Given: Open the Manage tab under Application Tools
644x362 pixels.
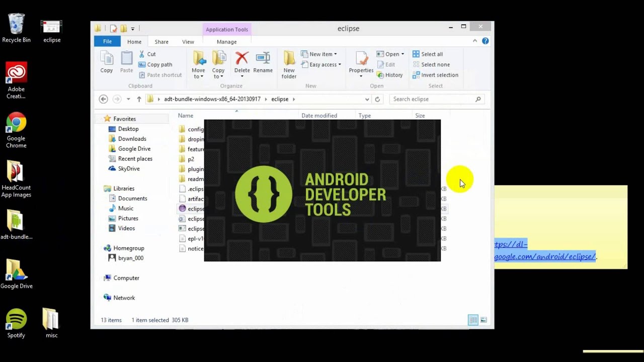Looking at the screenshot, I should [x=226, y=42].
